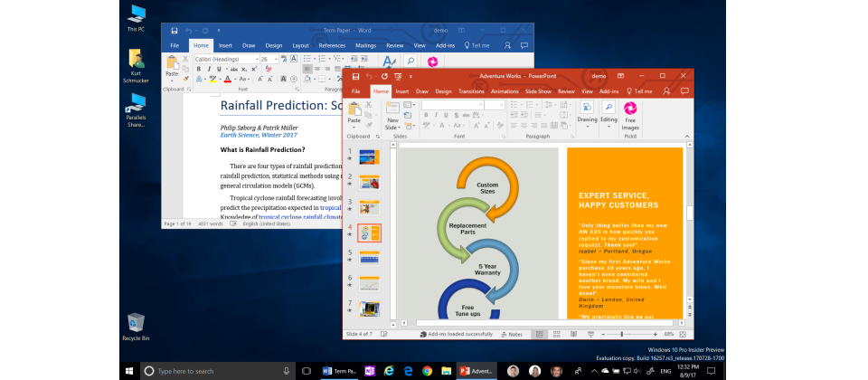Collapse the PowerPoint ribbon

687,137
